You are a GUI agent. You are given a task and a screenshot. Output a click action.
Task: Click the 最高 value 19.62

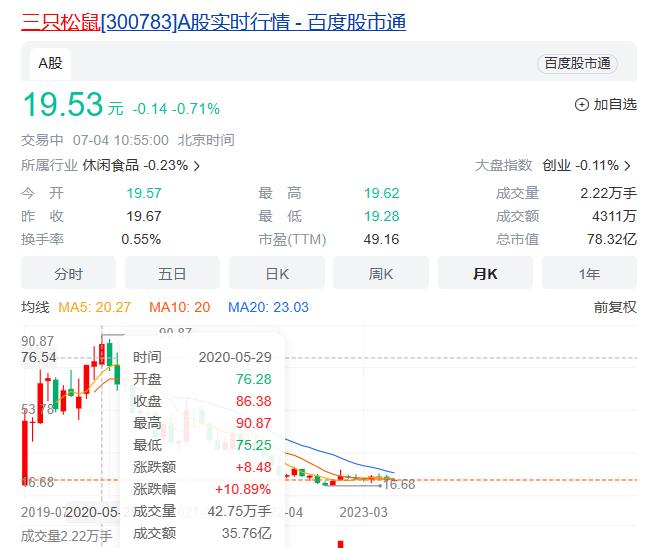coord(381,193)
